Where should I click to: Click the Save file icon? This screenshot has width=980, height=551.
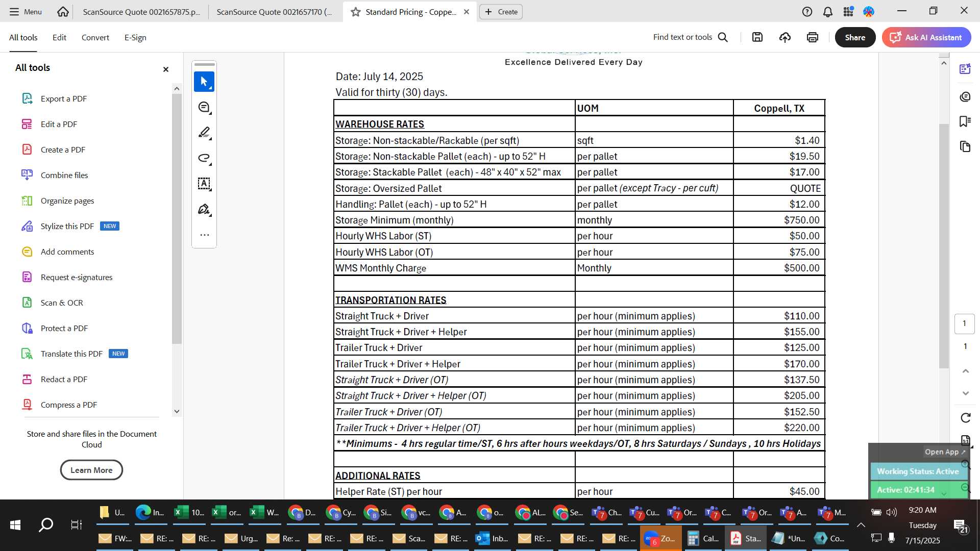click(x=757, y=37)
